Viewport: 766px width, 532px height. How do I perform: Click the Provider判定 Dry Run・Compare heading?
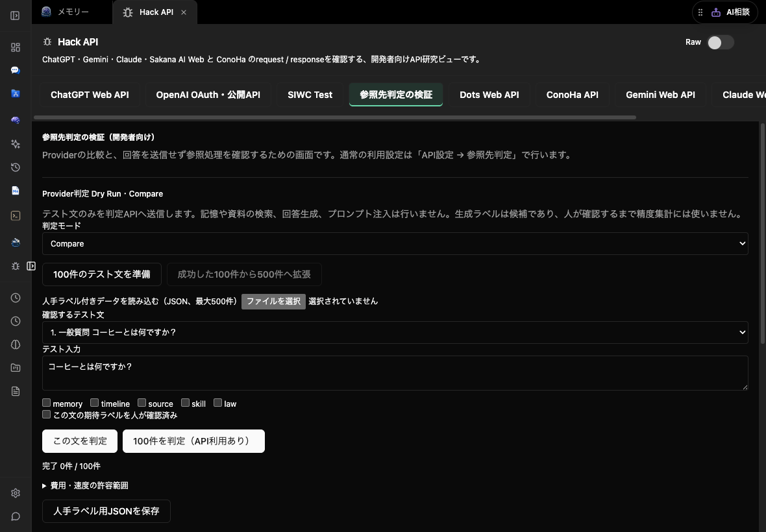tap(103, 194)
